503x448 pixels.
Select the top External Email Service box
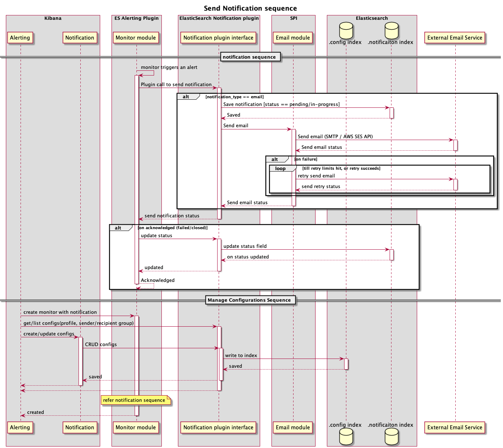tap(455, 38)
